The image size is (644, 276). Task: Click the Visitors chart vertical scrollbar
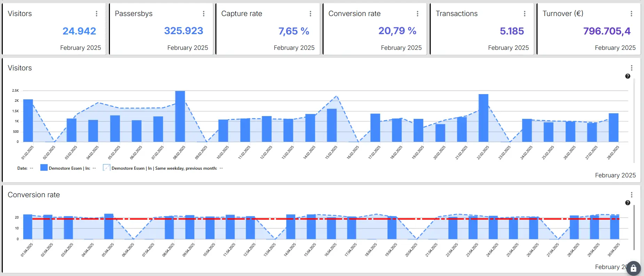coord(634,120)
